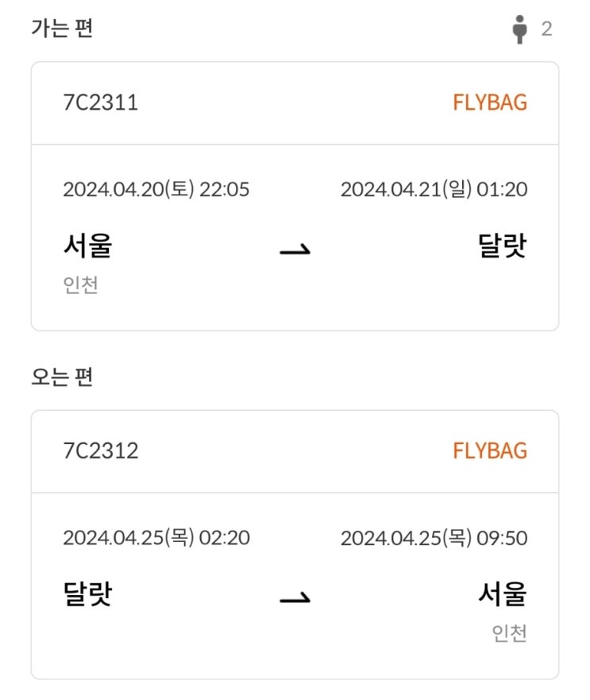The width and height of the screenshot is (590, 700).
Task: Select flight number 7C2311
Action: pyautogui.click(x=100, y=102)
